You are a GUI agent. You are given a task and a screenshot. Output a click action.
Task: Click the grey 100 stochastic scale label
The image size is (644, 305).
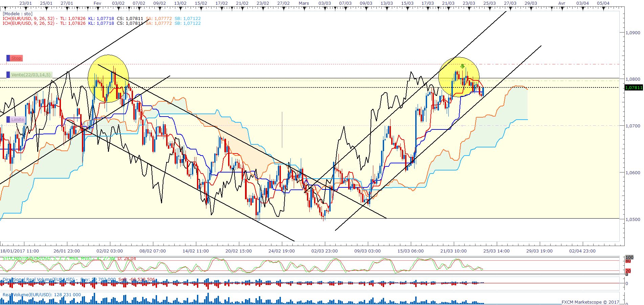[x=629, y=257]
